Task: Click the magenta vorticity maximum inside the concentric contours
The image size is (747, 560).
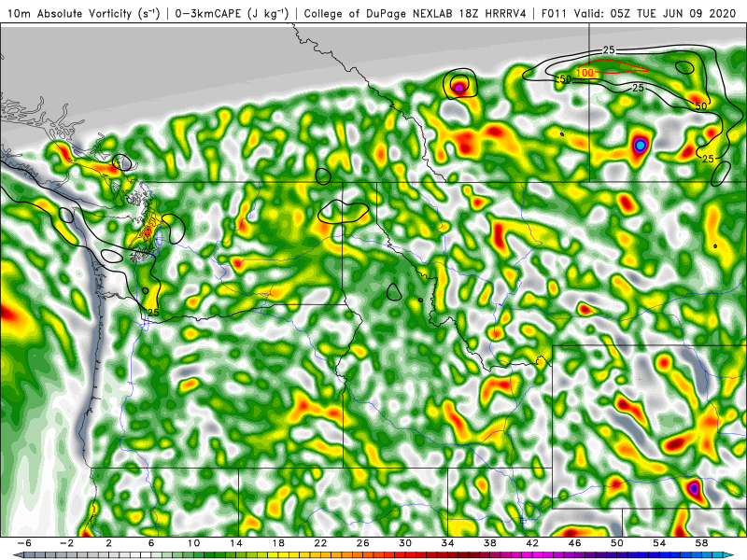Action: tap(458, 88)
